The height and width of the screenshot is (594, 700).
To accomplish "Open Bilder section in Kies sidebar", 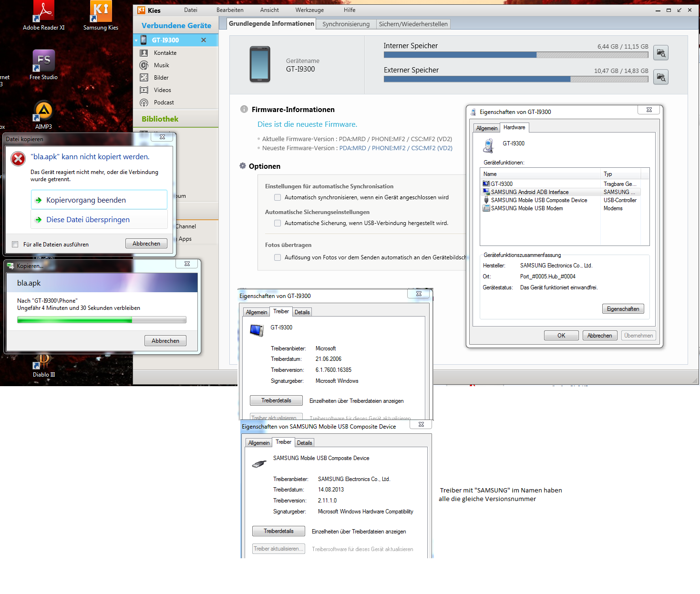I will [x=161, y=78].
